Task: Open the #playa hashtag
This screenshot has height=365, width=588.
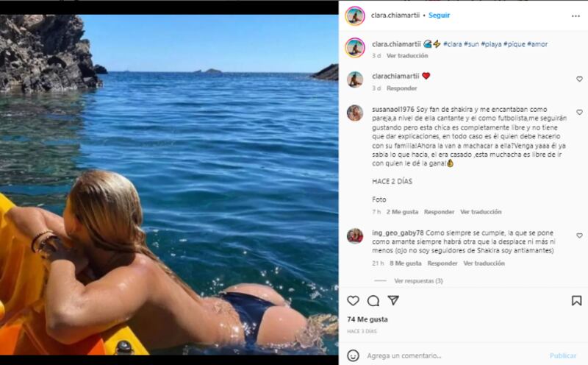Action: point(491,44)
